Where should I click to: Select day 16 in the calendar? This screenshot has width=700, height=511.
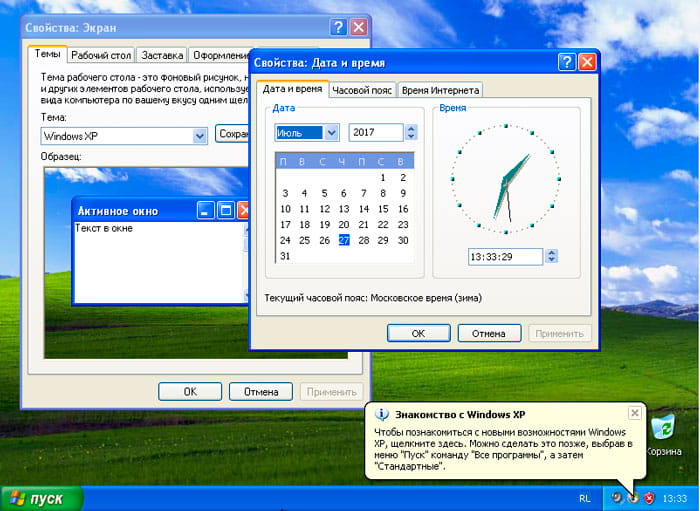(403, 209)
